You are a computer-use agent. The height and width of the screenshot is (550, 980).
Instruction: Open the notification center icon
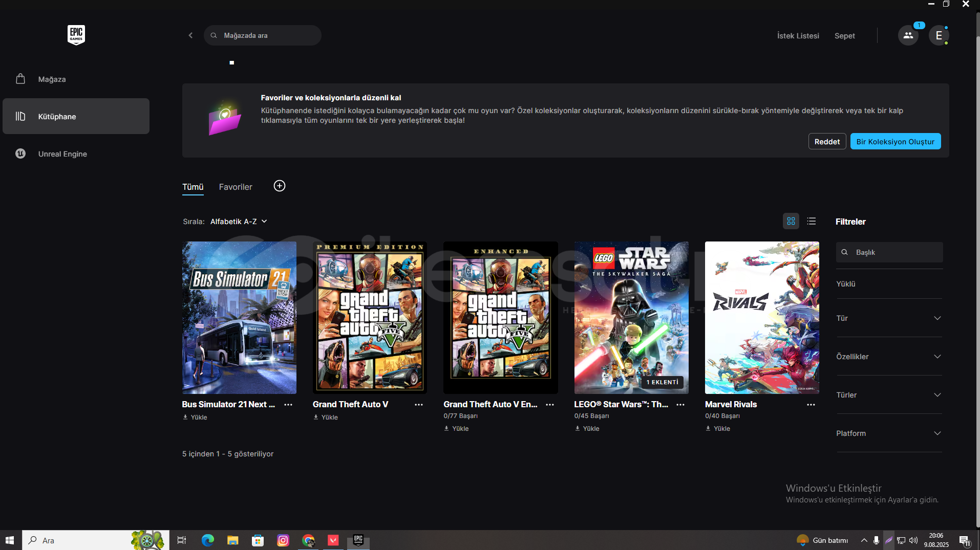pyautogui.click(x=965, y=540)
